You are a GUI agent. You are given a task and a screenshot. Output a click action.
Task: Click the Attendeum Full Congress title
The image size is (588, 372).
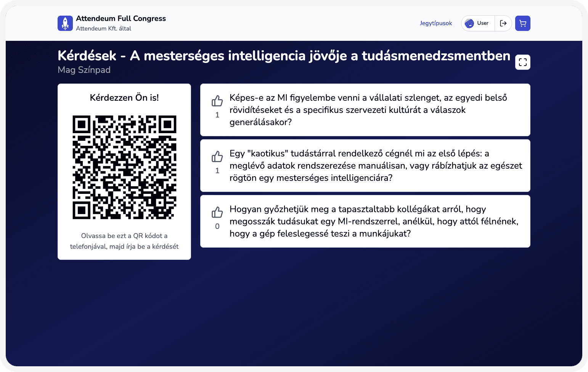click(x=121, y=18)
